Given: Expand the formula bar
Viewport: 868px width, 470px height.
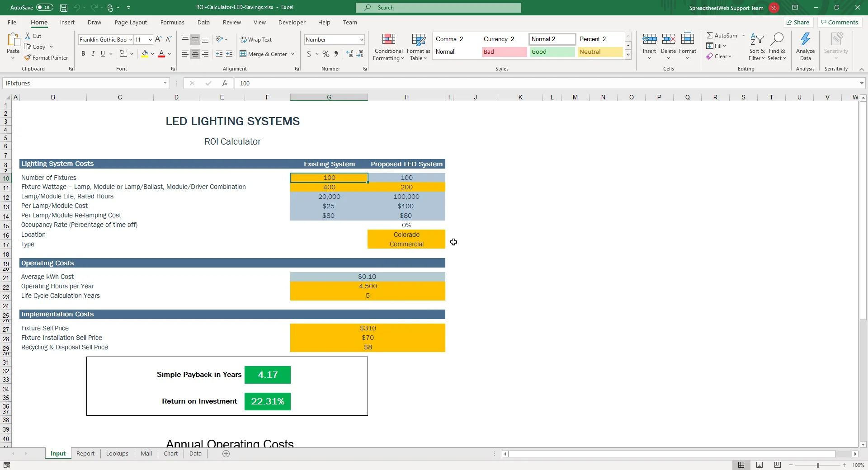Looking at the screenshot, I should click(x=862, y=83).
